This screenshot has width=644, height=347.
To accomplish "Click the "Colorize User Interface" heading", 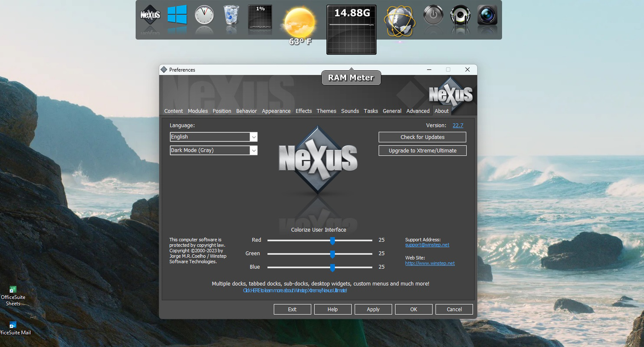I will pos(319,230).
